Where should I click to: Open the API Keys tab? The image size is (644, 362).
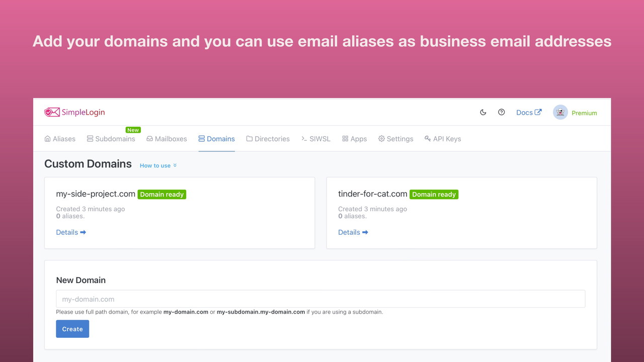442,139
